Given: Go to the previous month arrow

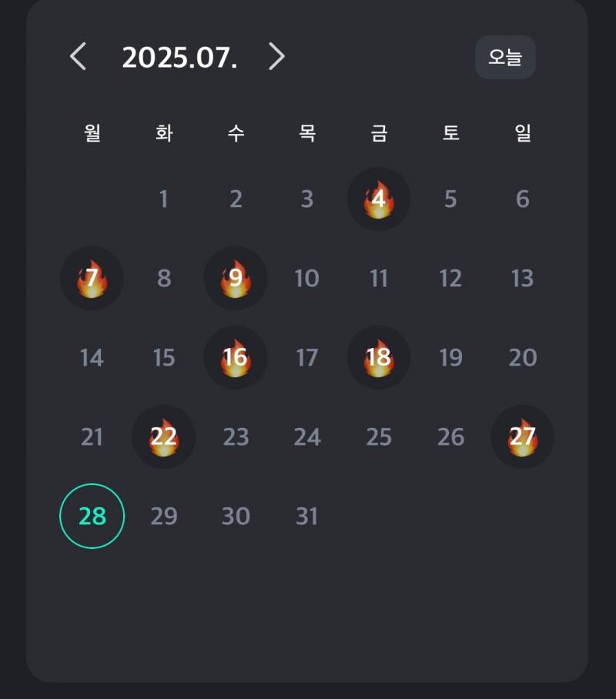Looking at the screenshot, I should 78,57.
